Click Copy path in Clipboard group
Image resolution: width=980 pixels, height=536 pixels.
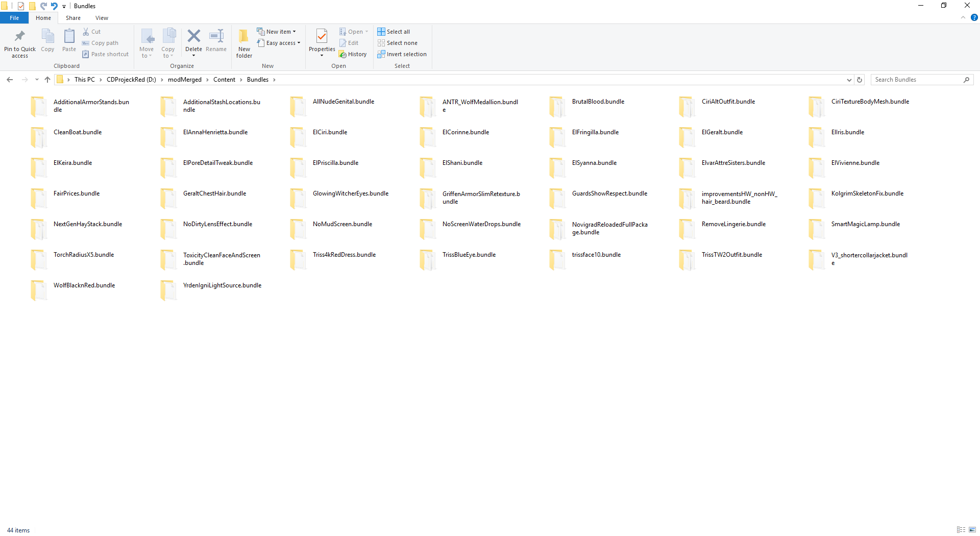(100, 43)
